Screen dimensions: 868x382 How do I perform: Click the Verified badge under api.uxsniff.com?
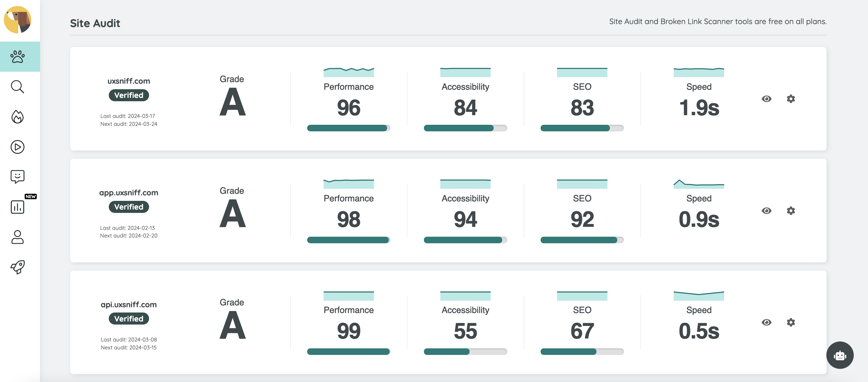[x=129, y=319]
